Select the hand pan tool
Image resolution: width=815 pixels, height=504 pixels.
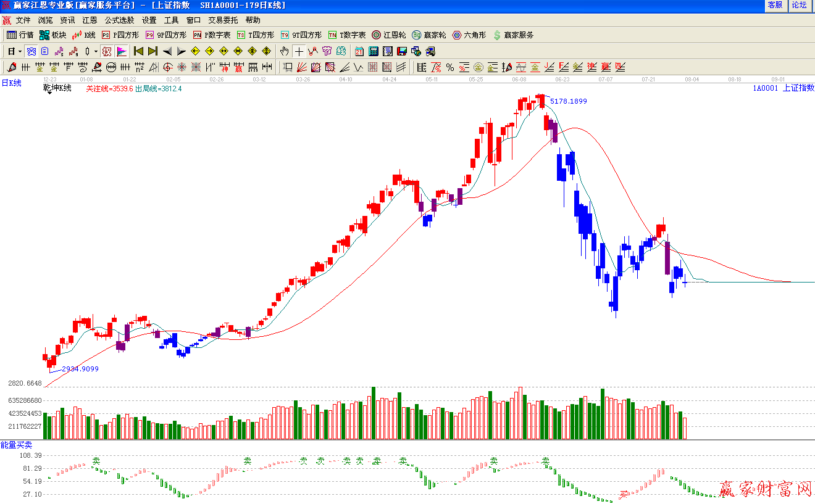tap(284, 51)
